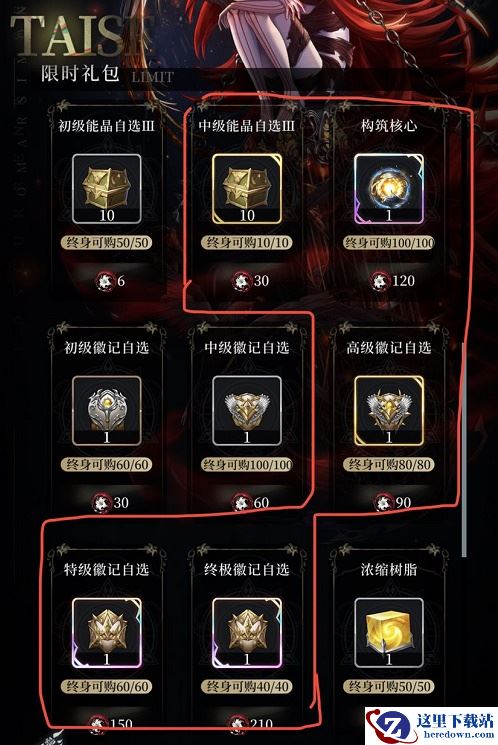Open the 初级能晶自选III chest icon

[106, 188]
